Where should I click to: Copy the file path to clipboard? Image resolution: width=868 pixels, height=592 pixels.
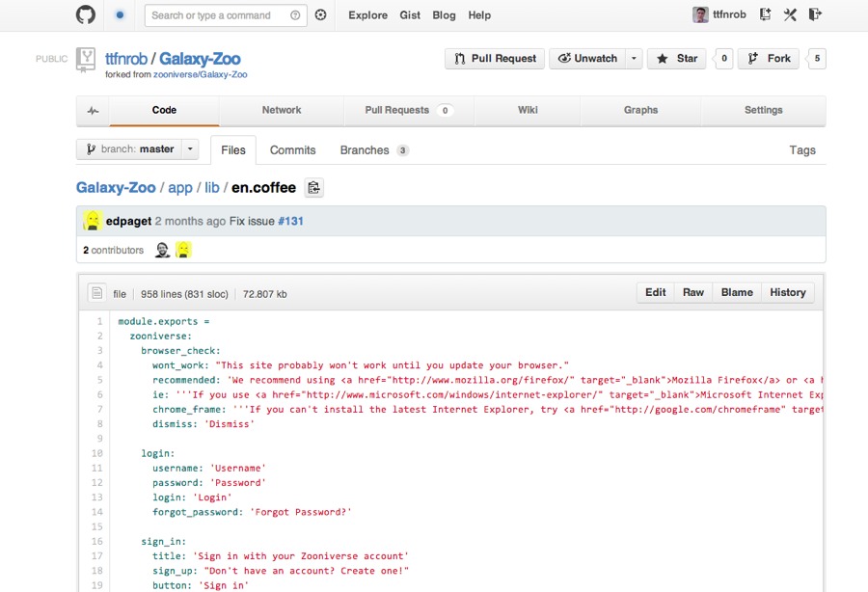coord(313,188)
